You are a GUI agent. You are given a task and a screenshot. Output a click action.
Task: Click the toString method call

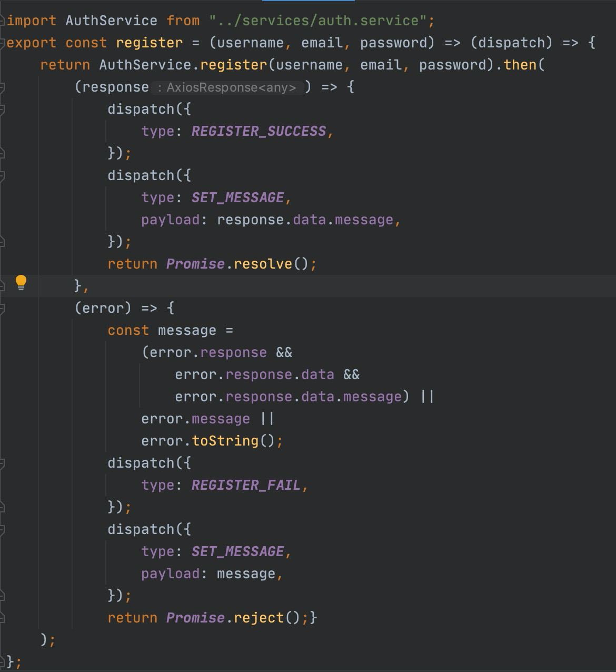(225, 441)
